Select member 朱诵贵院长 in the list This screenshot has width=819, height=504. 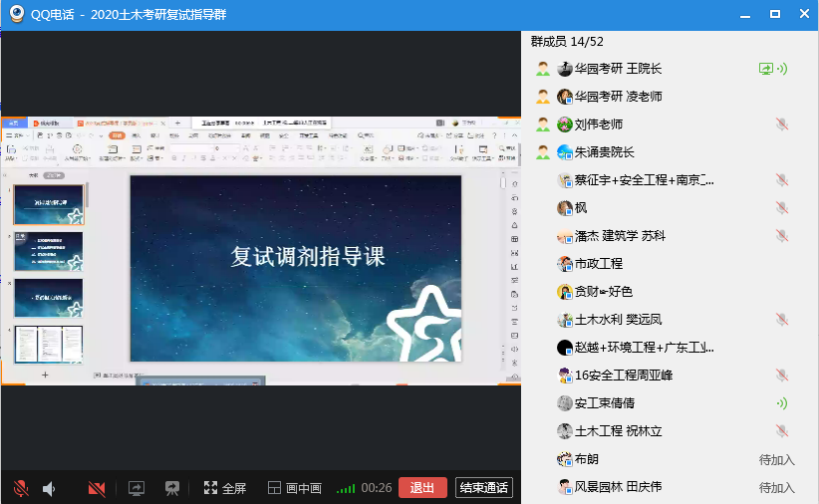point(604,152)
